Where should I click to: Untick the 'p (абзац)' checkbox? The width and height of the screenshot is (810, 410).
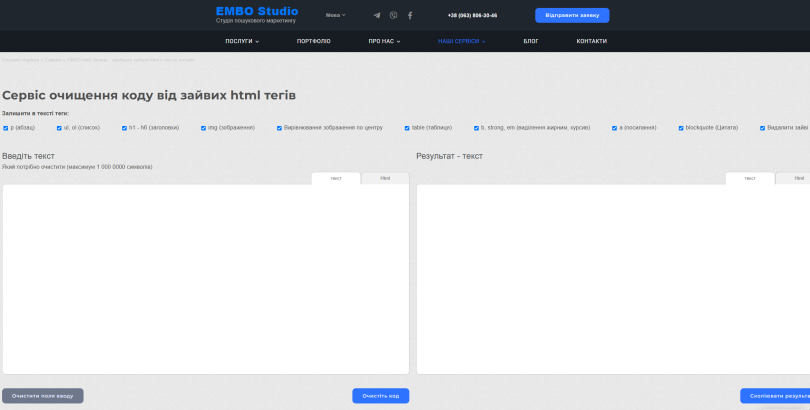[6, 128]
